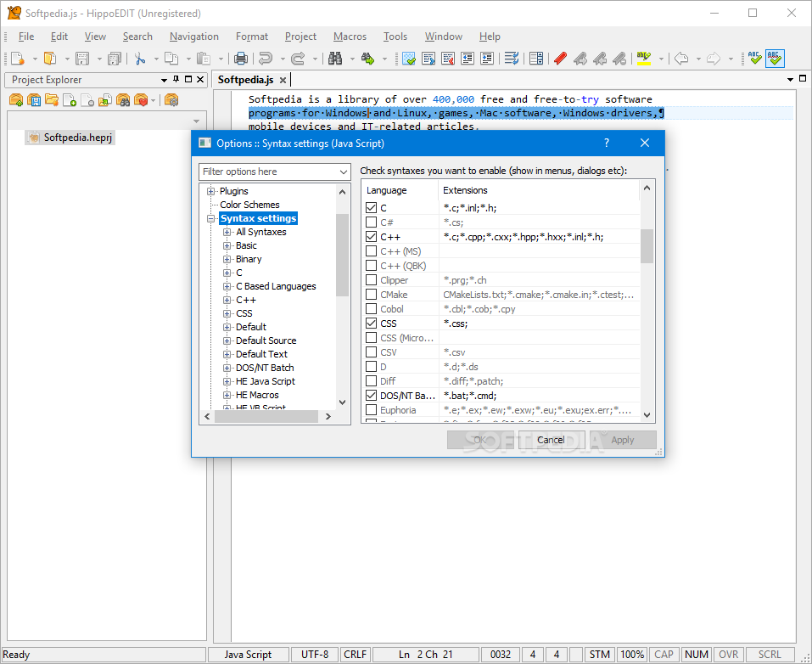Open the Filter options dropdown arrow
Viewport: 812px width, 664px height.
click(x=344, y=172)
